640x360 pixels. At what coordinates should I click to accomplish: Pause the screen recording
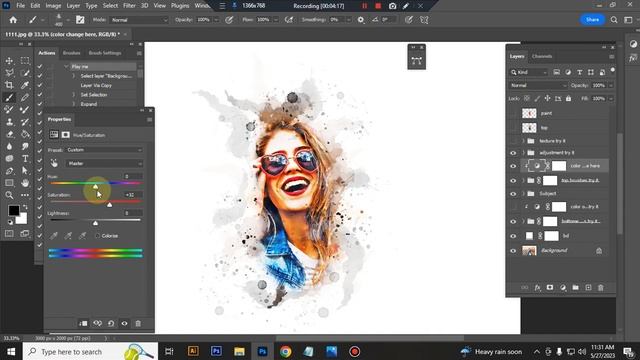tap(364, 6)
